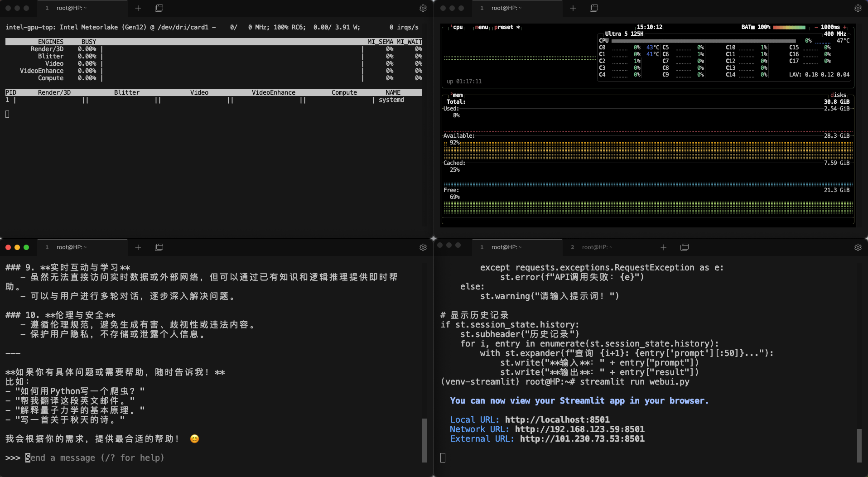The image size is (868, 477).
Task: Click the 'Send a message' prompt input
Action: [x=95, y=458]
